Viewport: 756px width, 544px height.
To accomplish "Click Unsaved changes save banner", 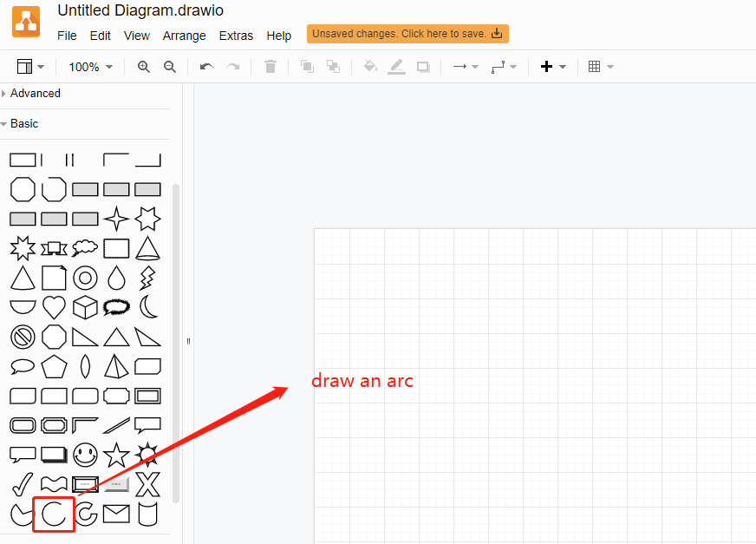I will click(x=407, y=33).
